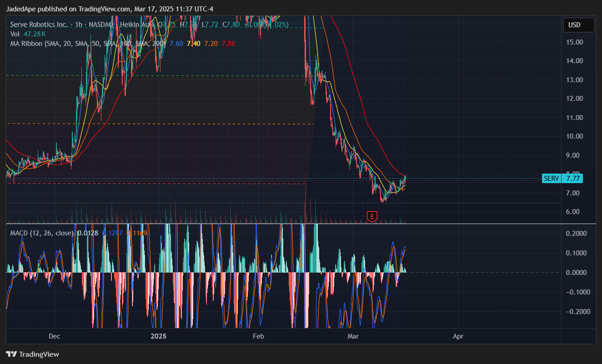Click the MACD histogram value 0.0128
This screenshot has width=602, height=364.
[88, 233]
